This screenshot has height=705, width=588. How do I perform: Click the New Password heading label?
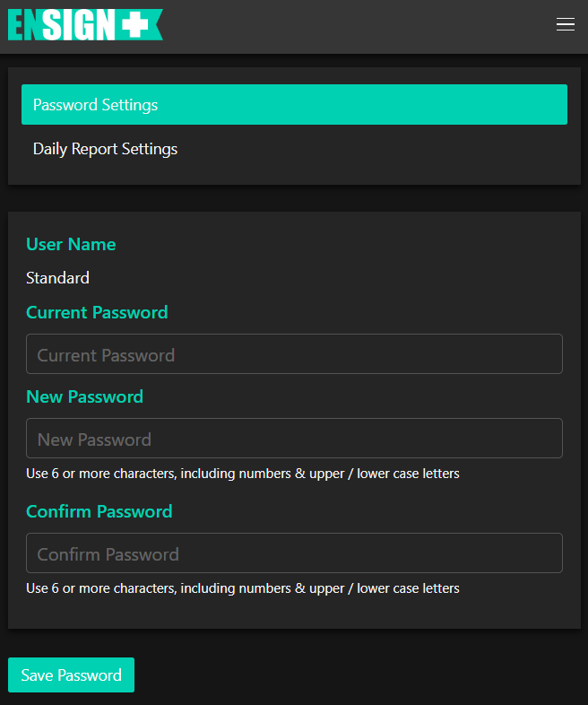[x=84, y=397]
